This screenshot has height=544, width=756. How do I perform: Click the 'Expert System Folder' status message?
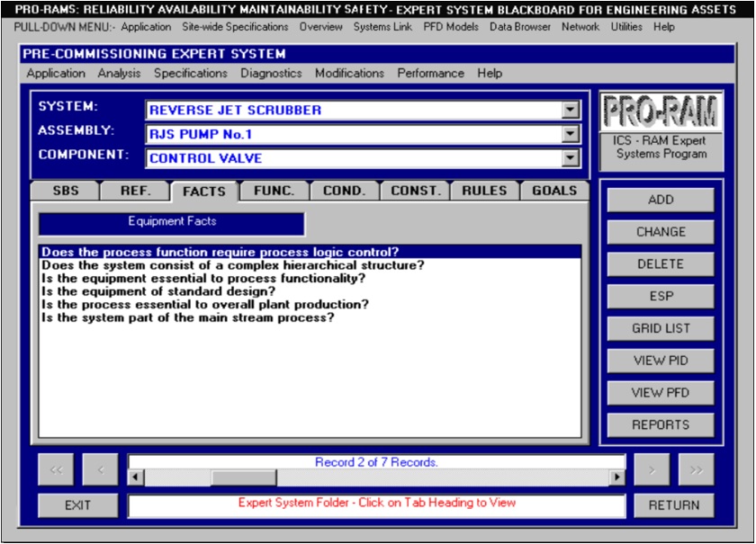(376, 503)
